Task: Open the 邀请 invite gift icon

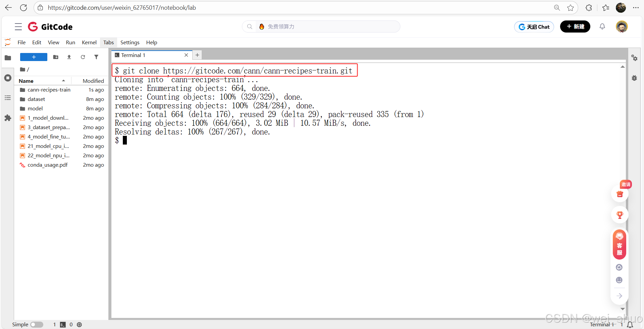Action: (620, 194)
